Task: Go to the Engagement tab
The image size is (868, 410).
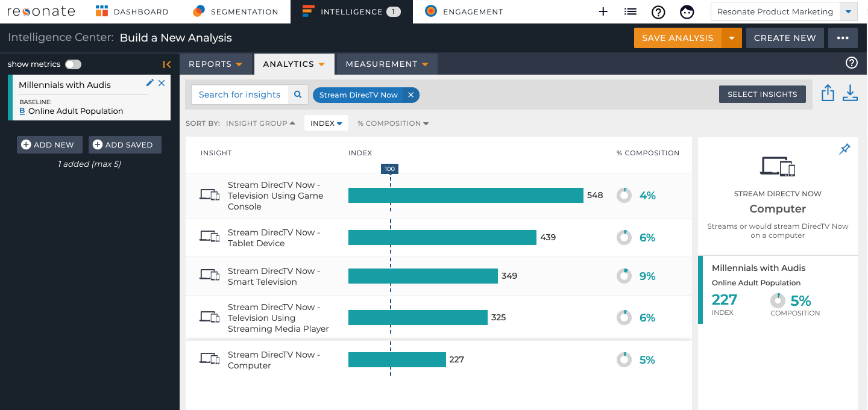Action: pyautogui.click(x=464, y=11)
